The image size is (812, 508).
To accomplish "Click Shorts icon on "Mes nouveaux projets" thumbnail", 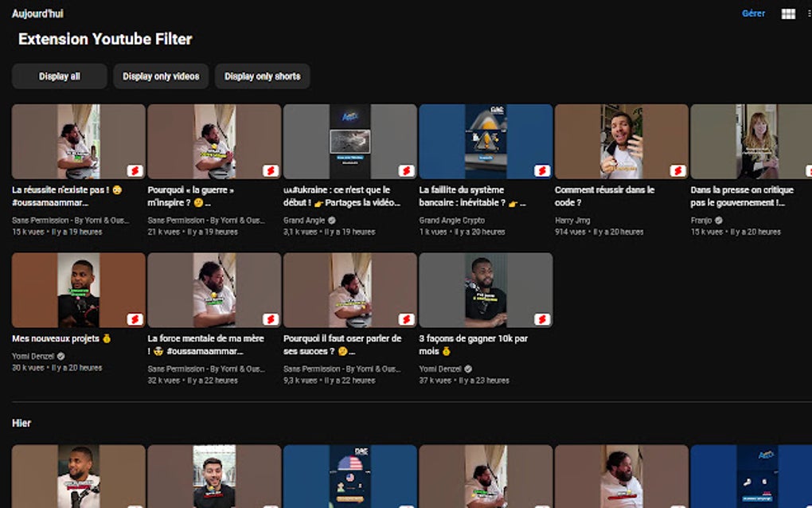I will (135, 318).
